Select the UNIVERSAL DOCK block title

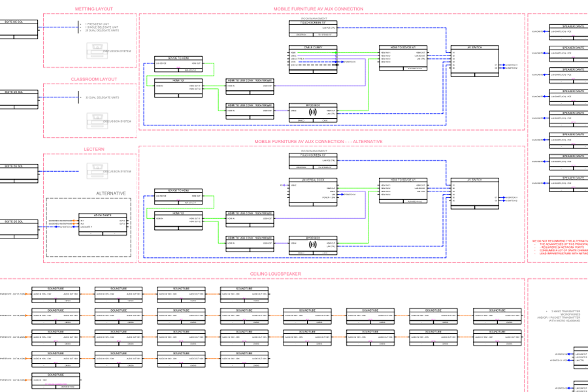pyautogui.click(x=313, y=180)
